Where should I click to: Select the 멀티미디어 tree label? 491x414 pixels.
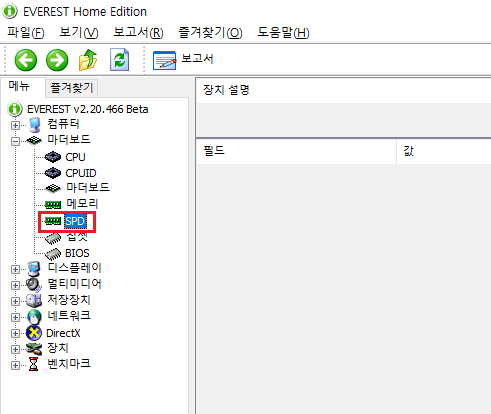coord(74,284)
